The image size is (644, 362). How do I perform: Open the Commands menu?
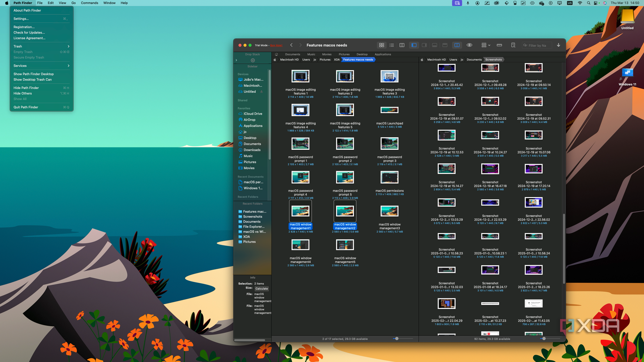pos(89,3)
